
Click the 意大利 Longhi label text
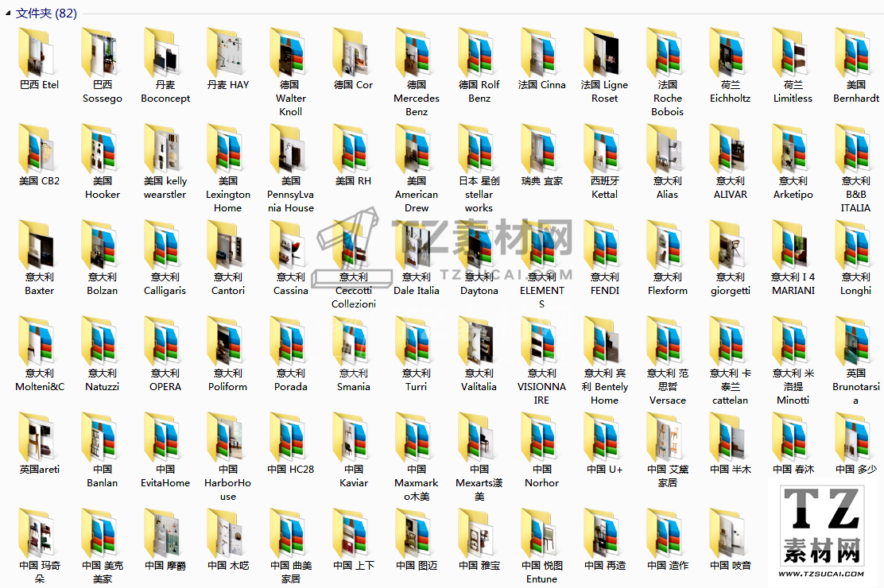coord(856,284)
